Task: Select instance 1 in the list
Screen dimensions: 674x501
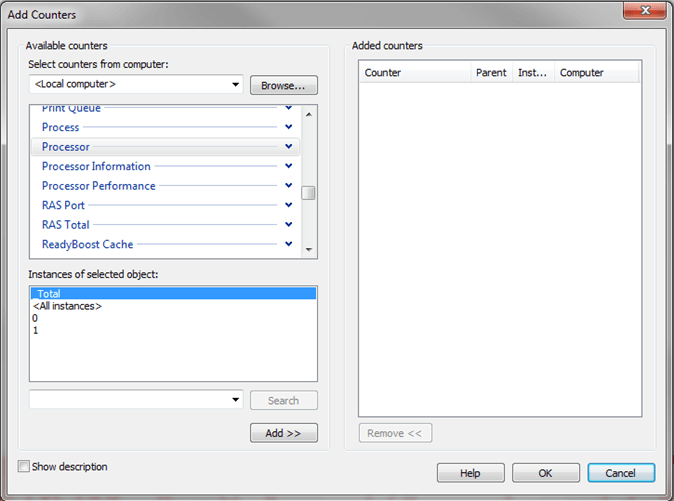Action: [35, 330]
